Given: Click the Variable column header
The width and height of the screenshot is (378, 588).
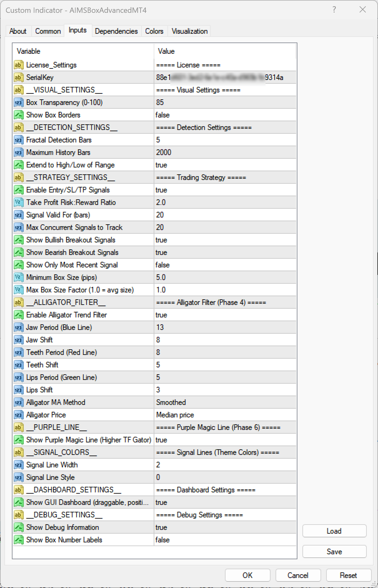Looking at the screenshot, I should 83,51.
